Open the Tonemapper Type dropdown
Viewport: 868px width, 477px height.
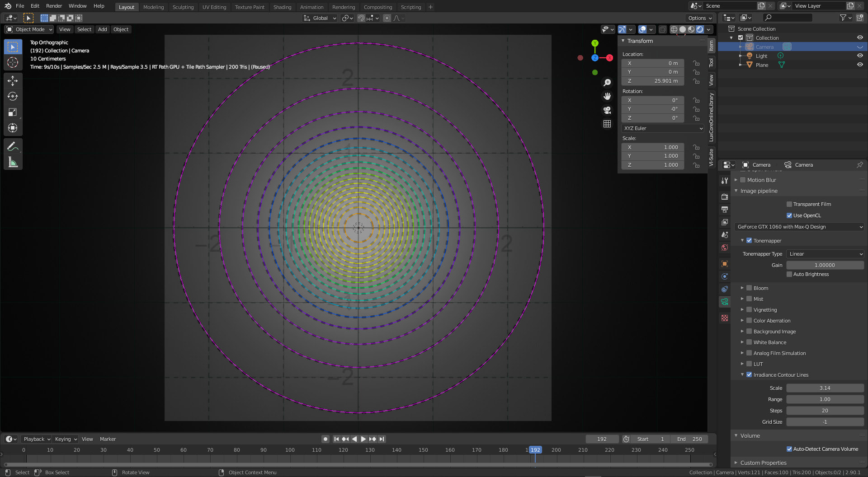[x=825, y=254]
